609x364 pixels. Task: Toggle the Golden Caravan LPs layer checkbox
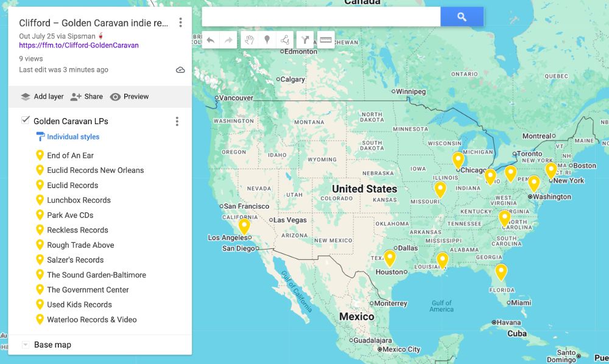pos(25,121)
